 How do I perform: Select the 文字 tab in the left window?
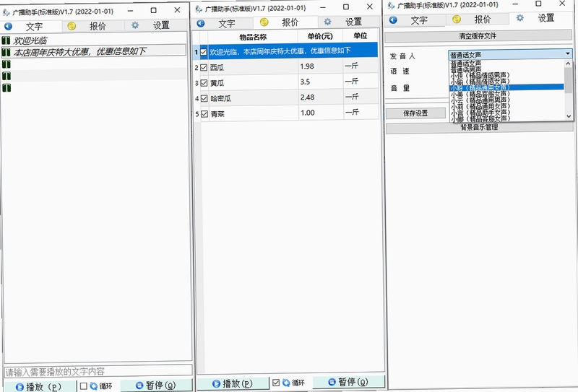[x=31, y=27]
